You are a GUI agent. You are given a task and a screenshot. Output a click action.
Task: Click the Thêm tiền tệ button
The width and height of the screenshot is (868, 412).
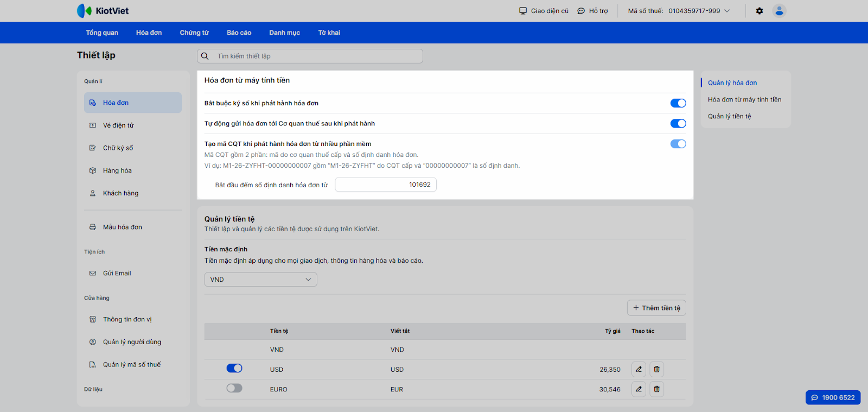656,308
